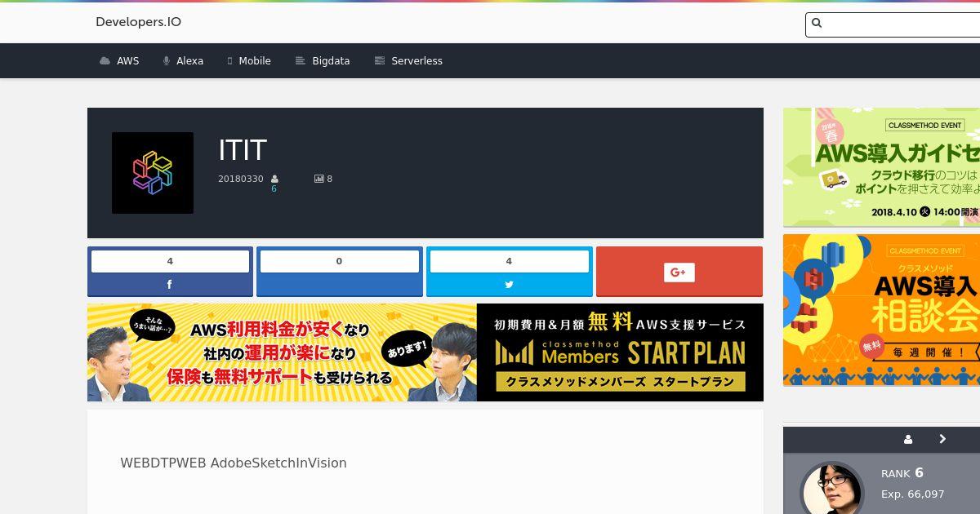Click the chart icon beside 8
The width and height of the screenshot is (980, 514).
319,179
